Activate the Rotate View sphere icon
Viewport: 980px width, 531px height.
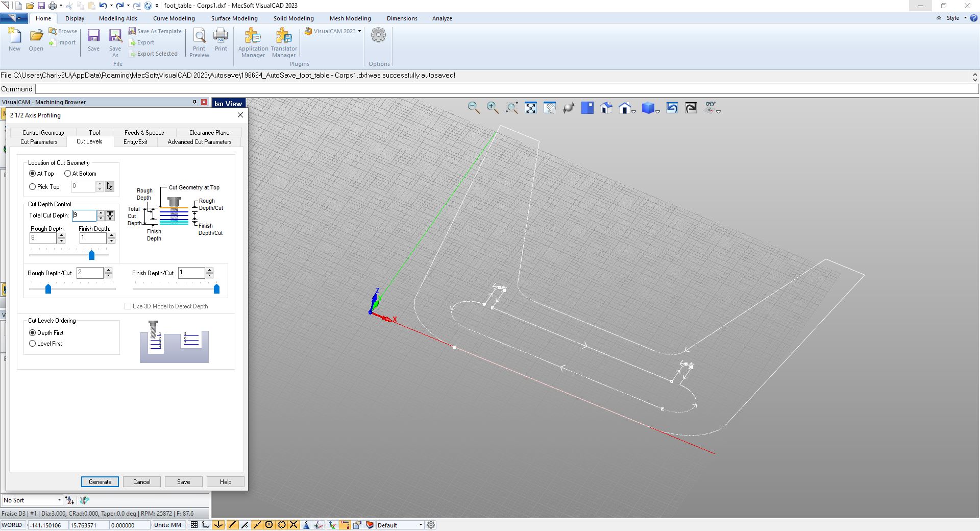click(x=569, y=108)
